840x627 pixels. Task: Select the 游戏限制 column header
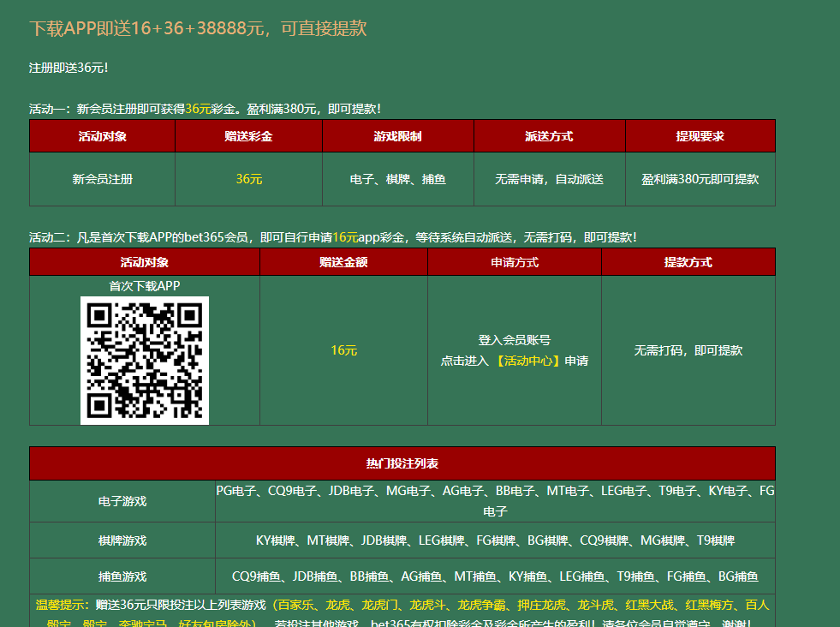pyautogui.click(x=397, y=136)
